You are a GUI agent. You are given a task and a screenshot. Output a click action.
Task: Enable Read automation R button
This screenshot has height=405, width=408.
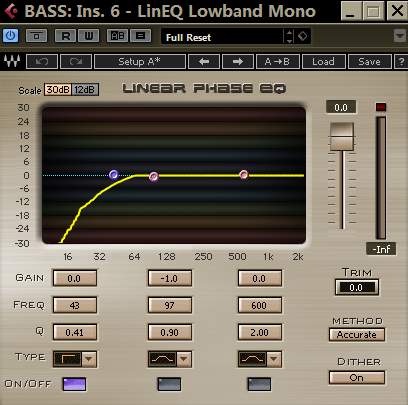[x=65, y=36]
